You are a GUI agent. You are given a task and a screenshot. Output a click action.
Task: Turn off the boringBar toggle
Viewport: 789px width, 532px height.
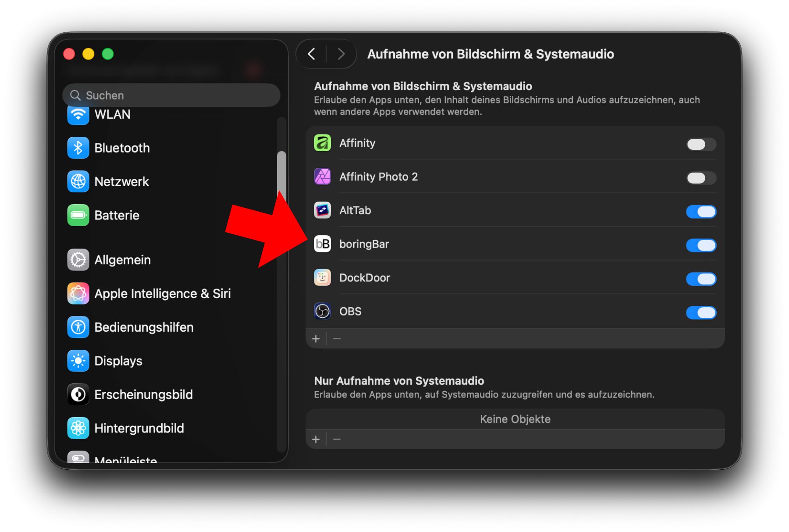[x=701, y=245]
